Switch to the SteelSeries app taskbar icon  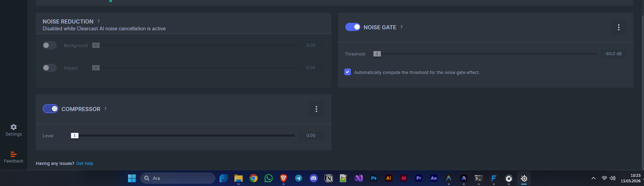(524, 178)
